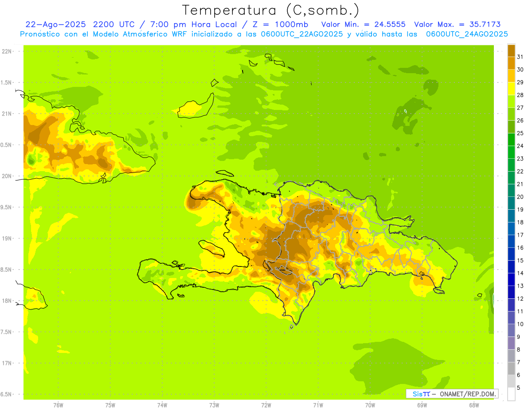
Task: Pick the orange legend swatch between 30 and 31
Action: [511, 63]
